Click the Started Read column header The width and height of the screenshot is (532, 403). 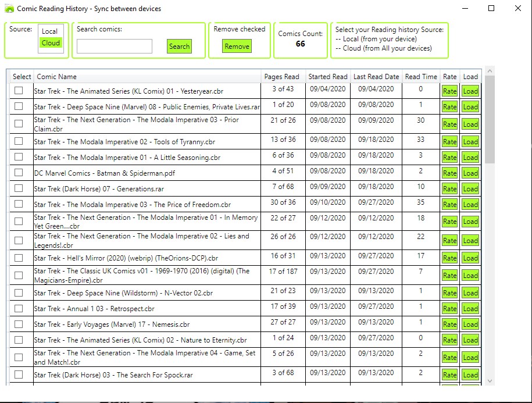pyautogui.click(x=328, y=77)
